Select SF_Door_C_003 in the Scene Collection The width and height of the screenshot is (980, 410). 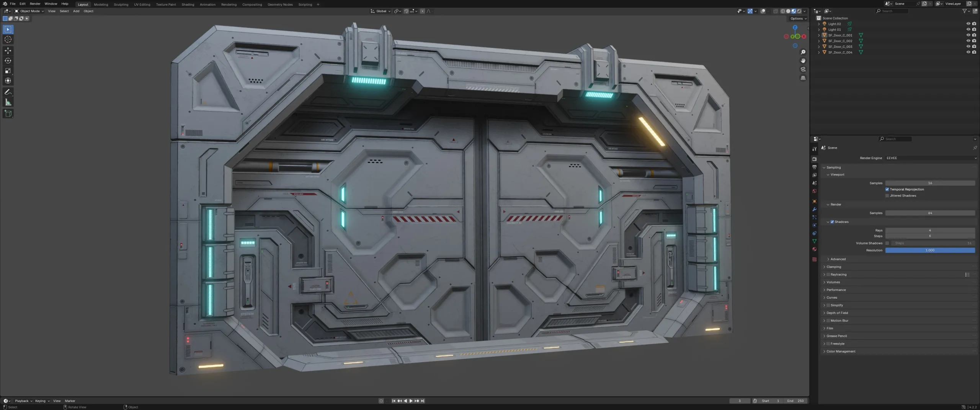click(840, 46)
